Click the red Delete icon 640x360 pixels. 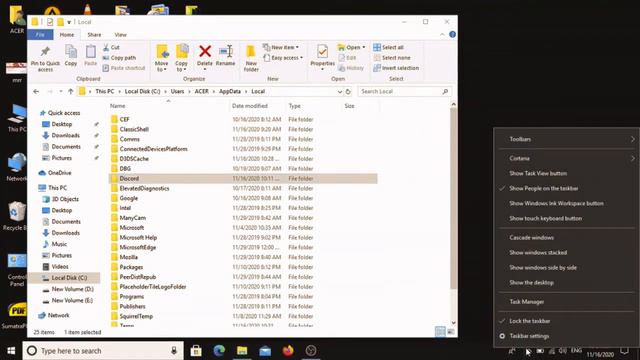(x=205, y=51)
